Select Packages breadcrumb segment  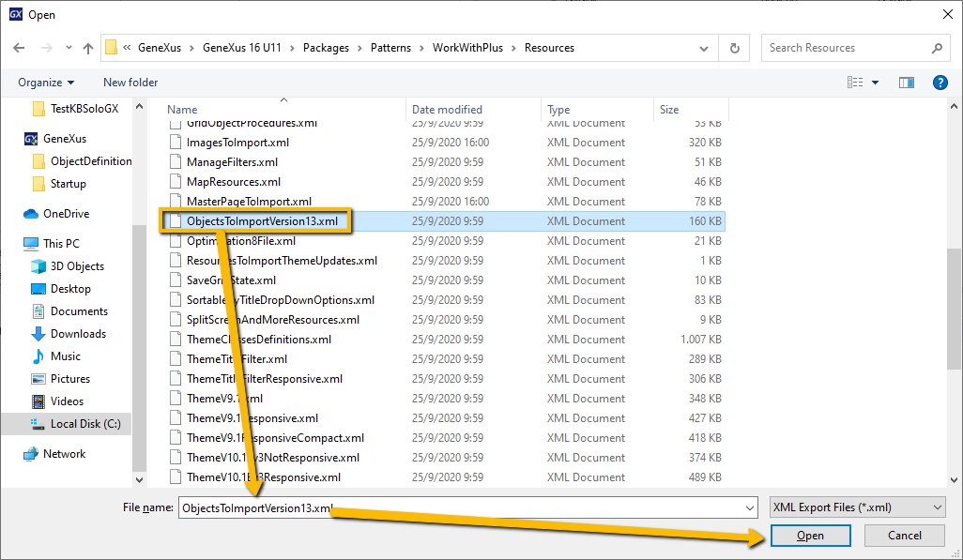(326, 48)
